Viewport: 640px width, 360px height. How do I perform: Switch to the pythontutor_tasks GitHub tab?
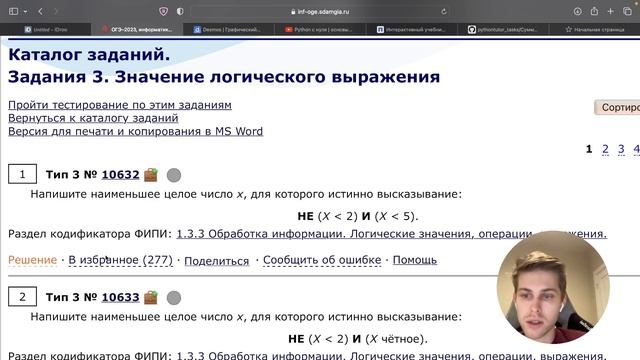[x=503, y=29]
